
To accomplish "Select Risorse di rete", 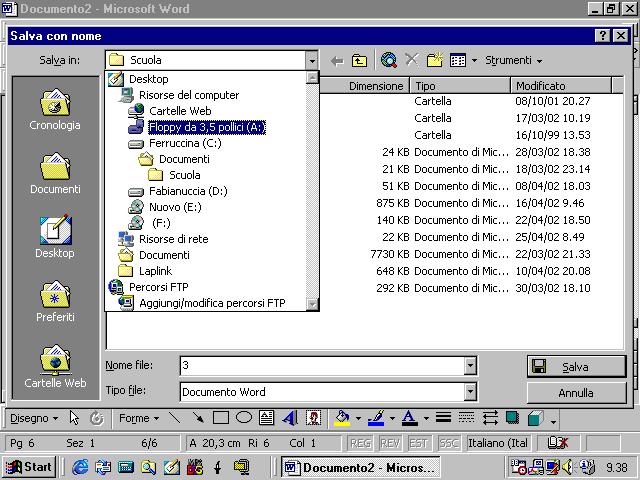I will point(173,239).
